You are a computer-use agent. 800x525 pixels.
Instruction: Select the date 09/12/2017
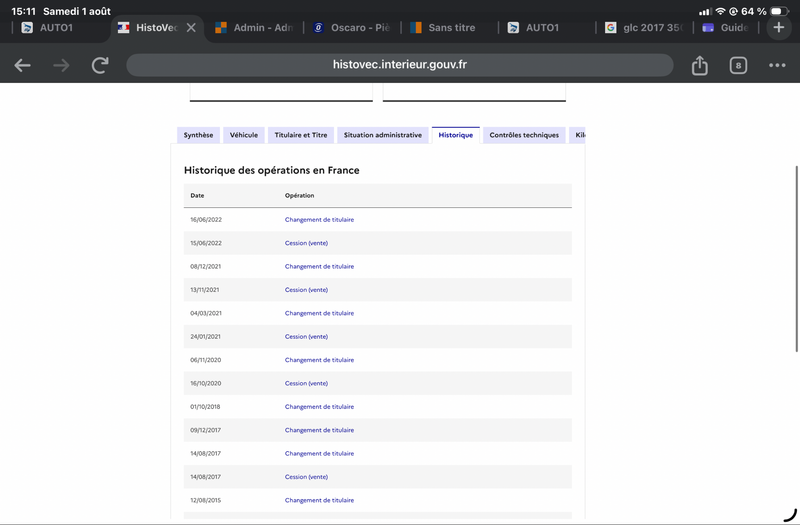(206, 430)
